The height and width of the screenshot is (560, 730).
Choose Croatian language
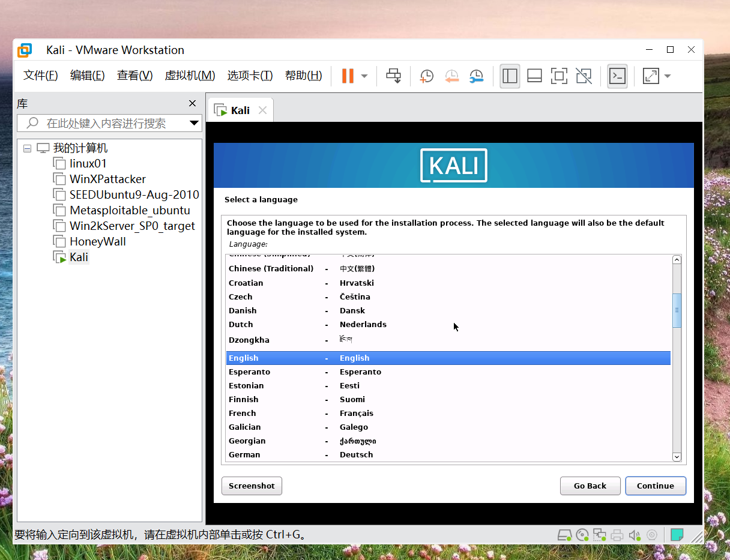point(448,283)
